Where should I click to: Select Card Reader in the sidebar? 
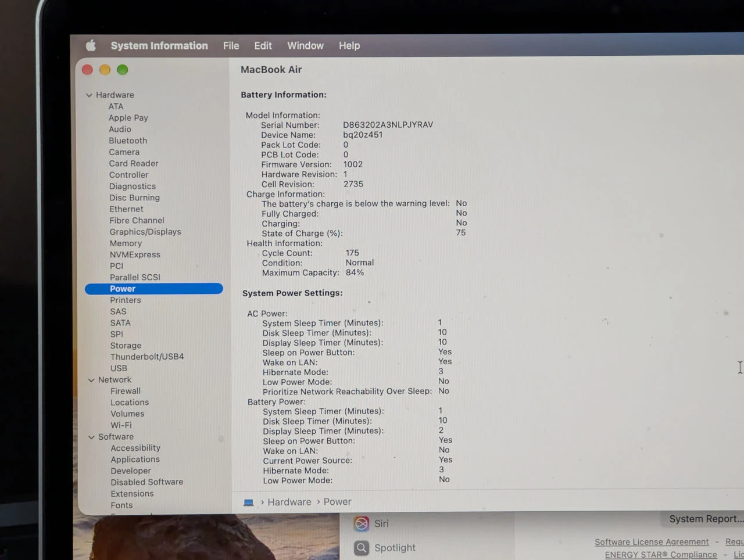(x=134, y=163)
